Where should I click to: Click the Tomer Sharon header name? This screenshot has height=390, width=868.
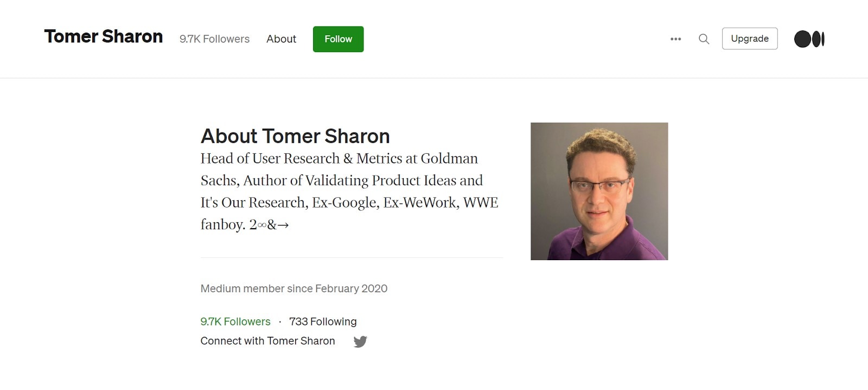point(104,36)
